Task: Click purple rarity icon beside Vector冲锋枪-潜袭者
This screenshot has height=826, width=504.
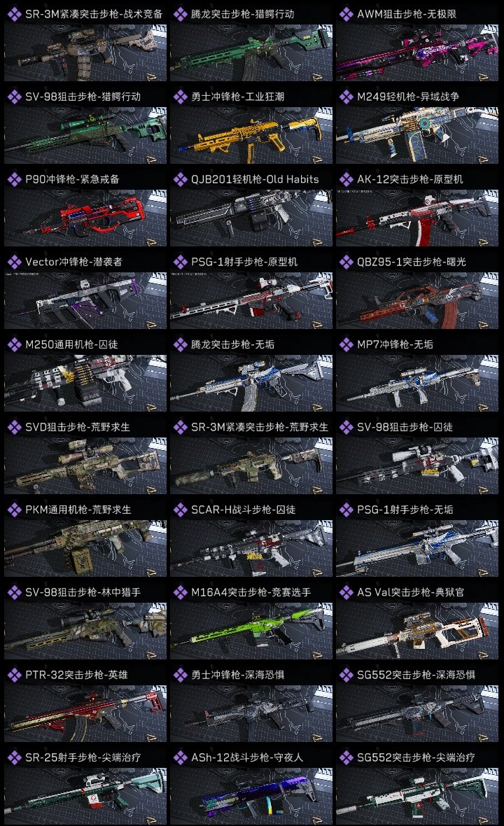Action: tap(14, 262)
